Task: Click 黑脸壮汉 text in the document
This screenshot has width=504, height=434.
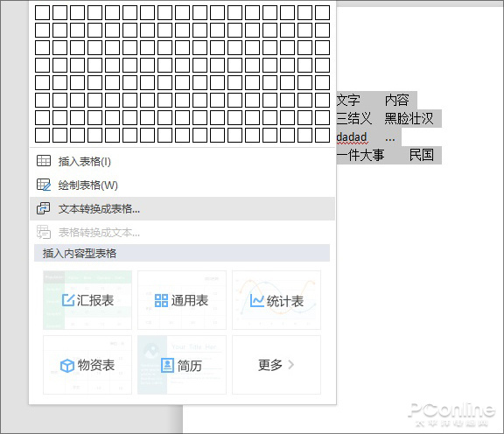Action: point(409,119)
